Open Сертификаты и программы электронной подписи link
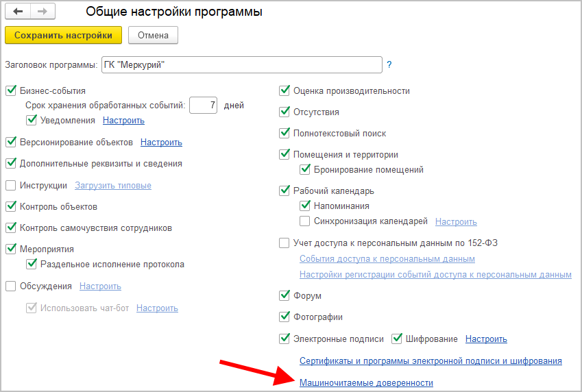The image size is (582, 392). [x=431, y=360]
